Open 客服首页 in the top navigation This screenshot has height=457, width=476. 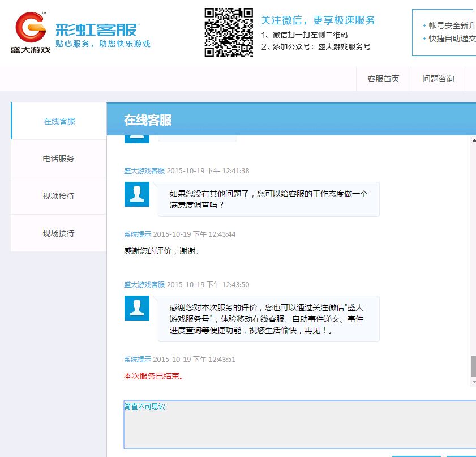(x=383, y=79)
